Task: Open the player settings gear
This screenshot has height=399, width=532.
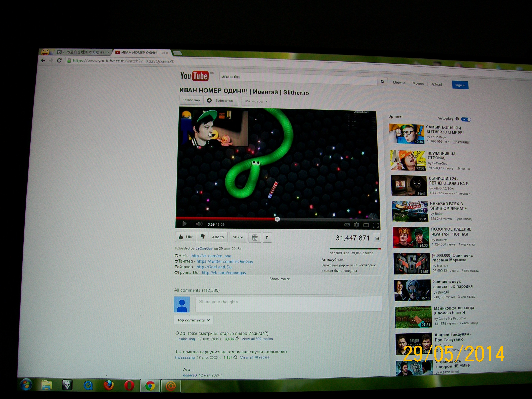Action: [357, 225]
